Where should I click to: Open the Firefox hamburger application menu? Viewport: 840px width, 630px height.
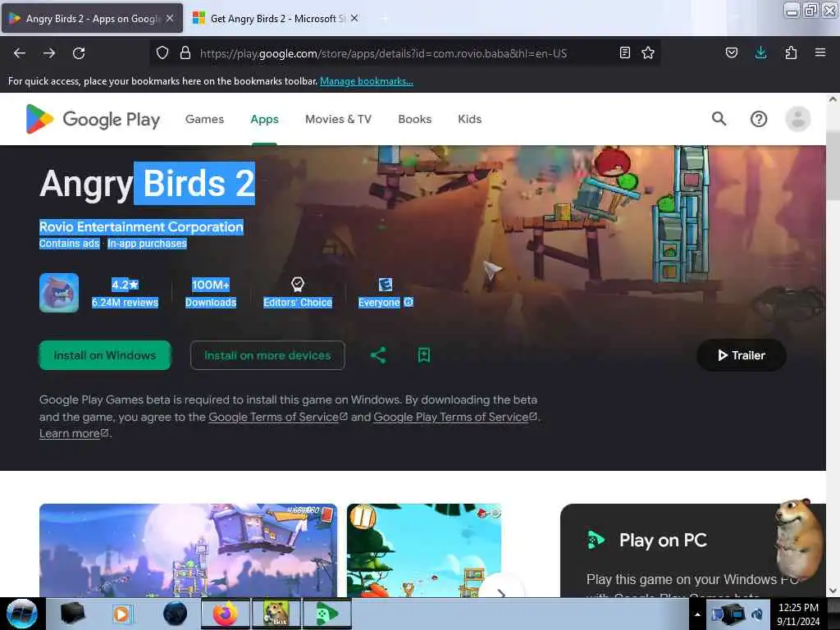coord(819,52)
